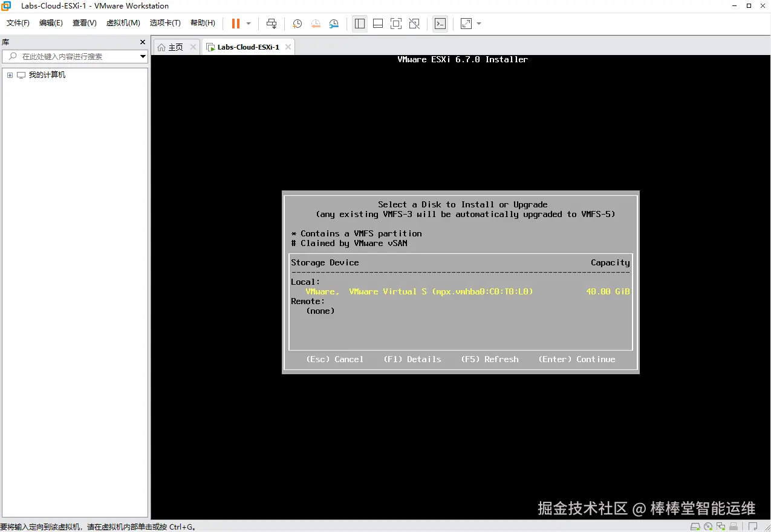Expand the 我的计算机 tree node
Viewport: 771px width, 532px height.
10,75
